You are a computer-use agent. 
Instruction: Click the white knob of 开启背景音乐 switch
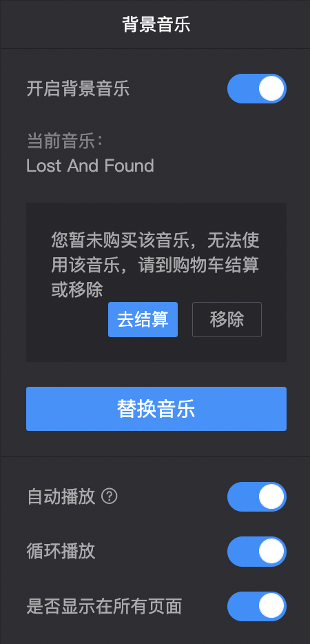pyautogui.click(x=271, y=89)
